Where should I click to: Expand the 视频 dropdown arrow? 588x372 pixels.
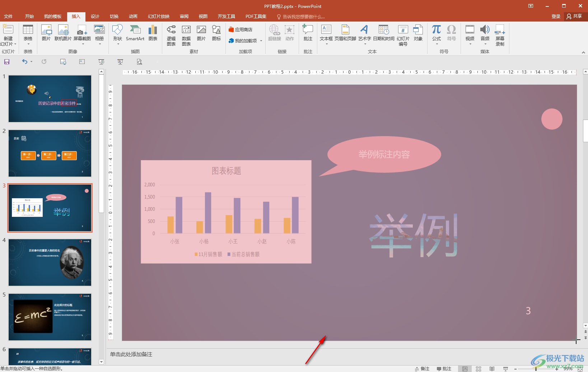pos(470,44)
